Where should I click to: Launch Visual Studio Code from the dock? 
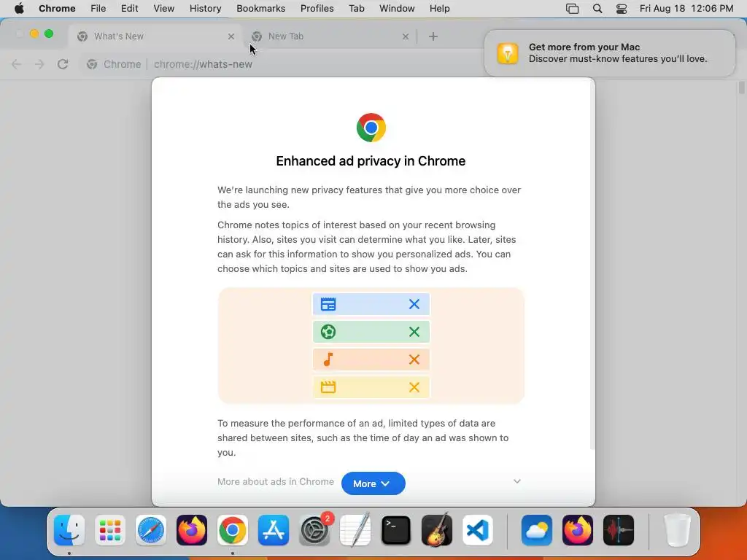coord(478,530)
